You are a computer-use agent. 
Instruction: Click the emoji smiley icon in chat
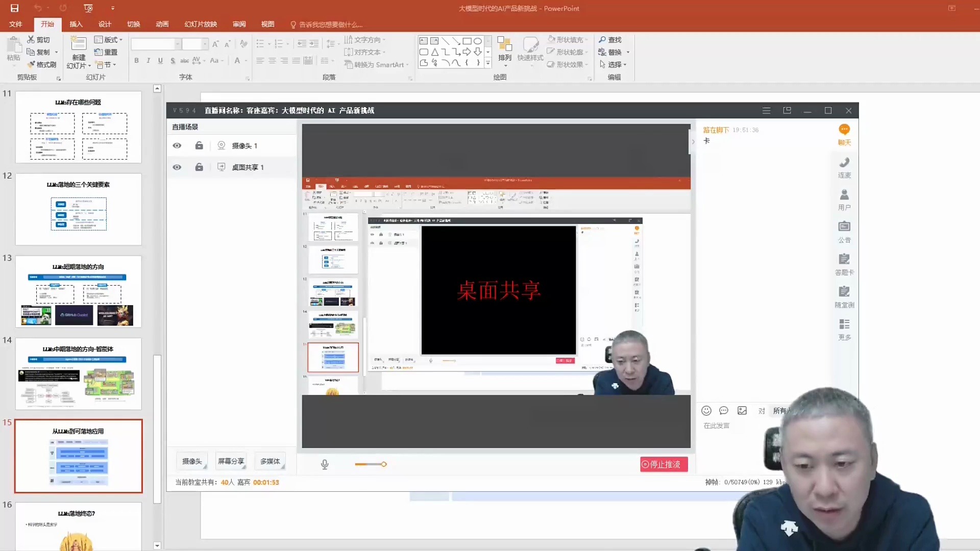point(706,411)
